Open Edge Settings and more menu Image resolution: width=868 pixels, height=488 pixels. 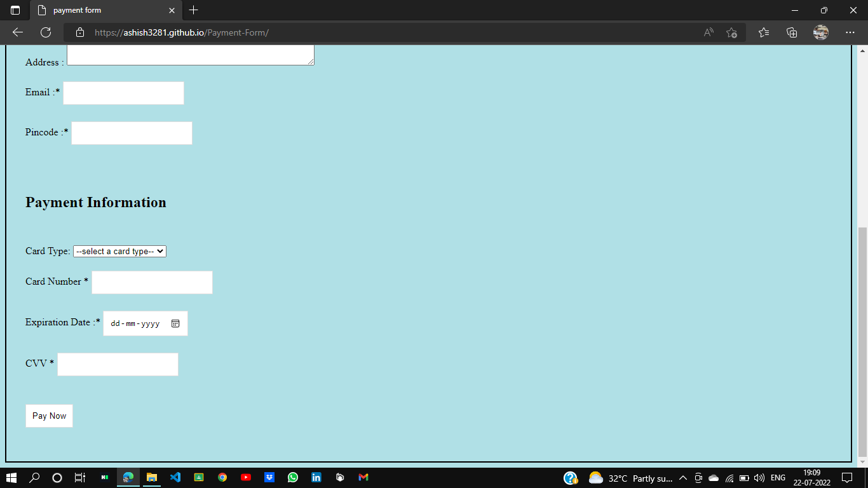(x=850, y=32)
